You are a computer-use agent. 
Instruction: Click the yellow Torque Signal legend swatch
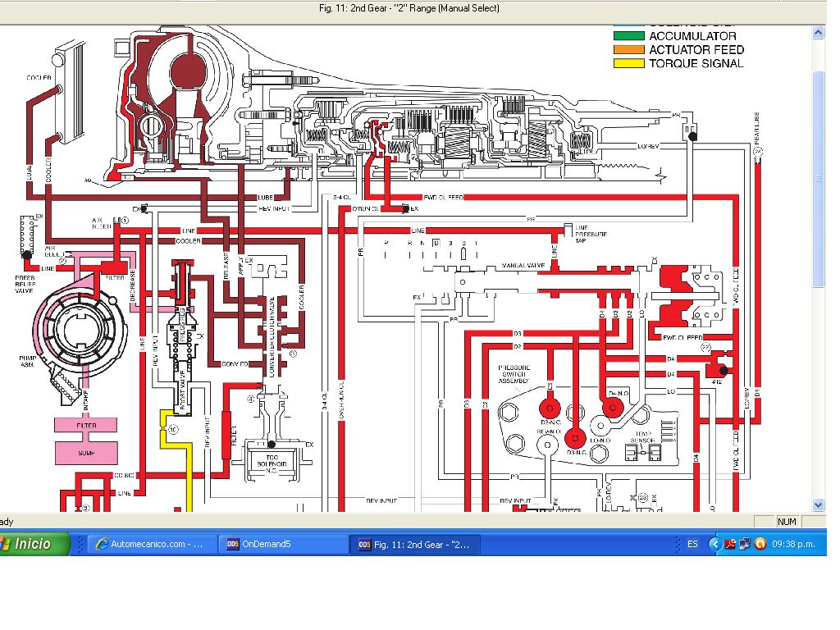pos(628,63)
